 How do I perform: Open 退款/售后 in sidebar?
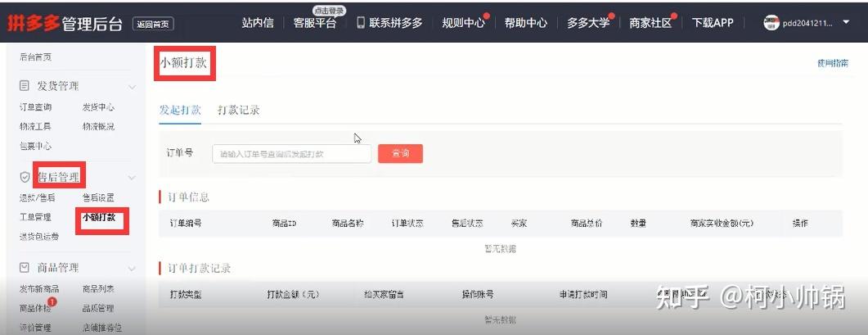tap(37, 197)
